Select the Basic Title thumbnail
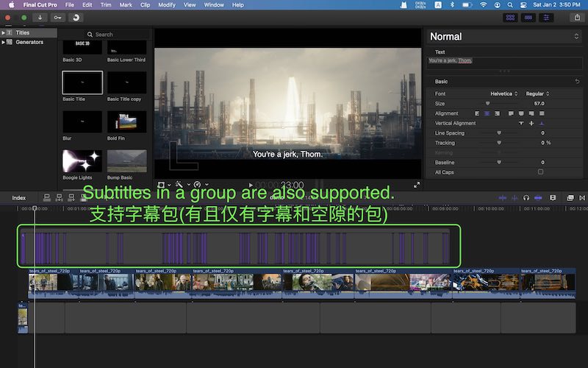The width and height of the screenshot is (588, 368). point(82,82)
